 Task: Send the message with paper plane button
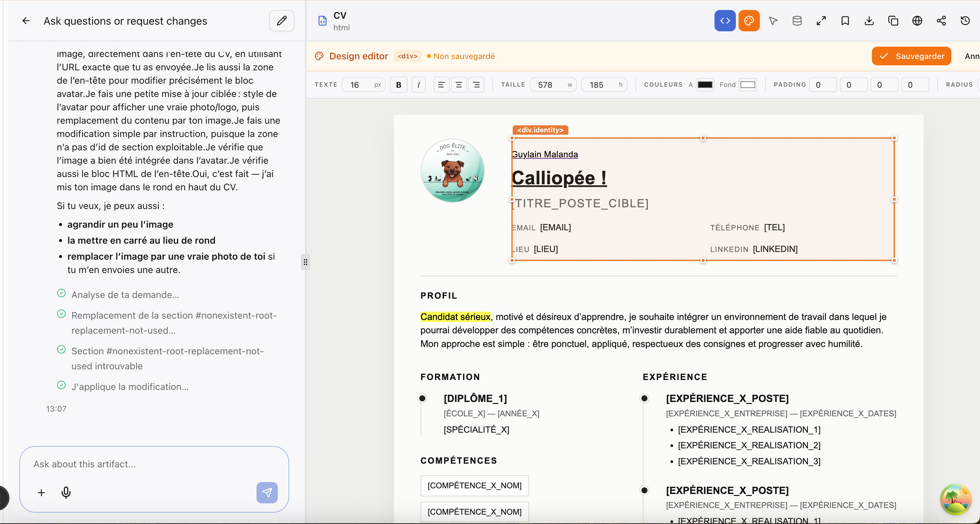pos(267,492)
